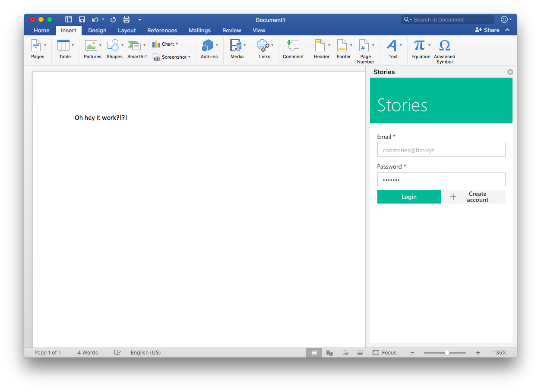Click the zoom out minus button
Image resolution: width=541 pixels, height=392 pixels.
click(412, 352)
